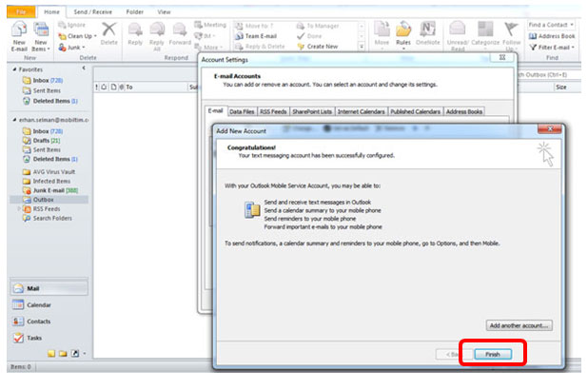Collapse the Favorites folder group

pyautogui.click(x=14, y=69)
